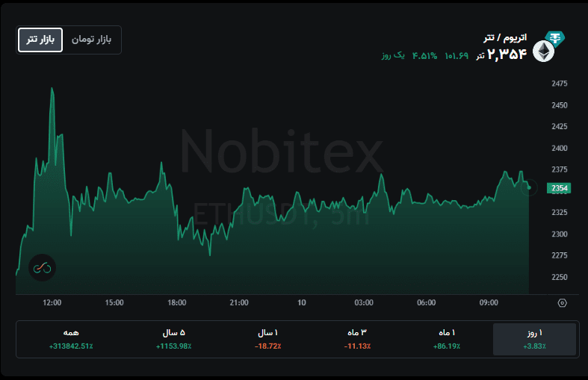Click the 18:00 time axis label
Screen dimensions: 588x380
click(177, 302)
